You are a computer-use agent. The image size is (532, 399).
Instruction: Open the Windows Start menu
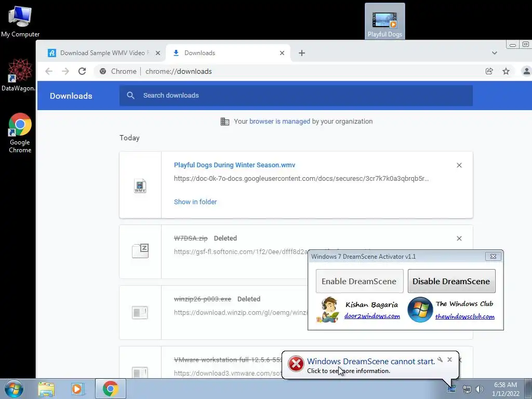coord(14,389)
